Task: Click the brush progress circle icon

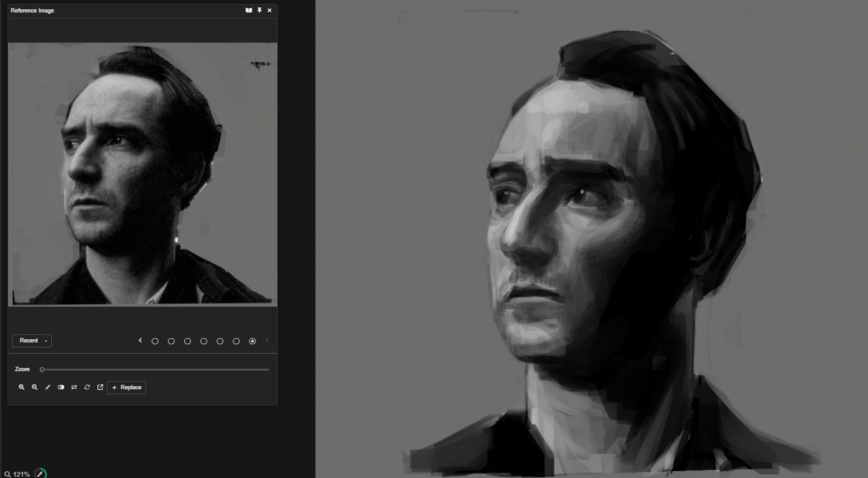Action: click(x=40, y=474)
